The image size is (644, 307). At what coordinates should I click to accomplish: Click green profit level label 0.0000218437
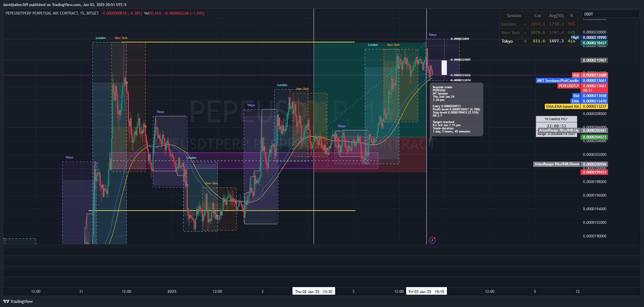(x=594, y=43)
